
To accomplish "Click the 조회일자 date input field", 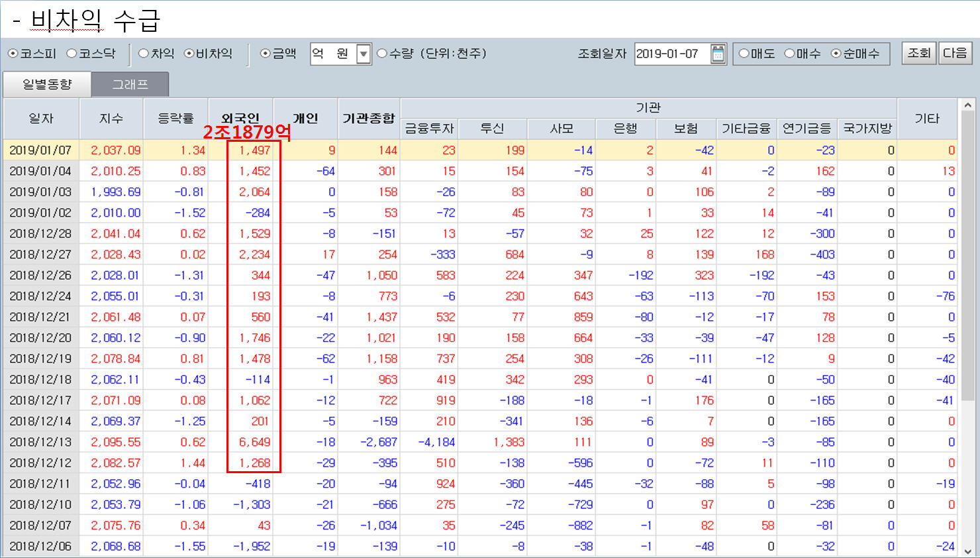I will click(670, 54).
